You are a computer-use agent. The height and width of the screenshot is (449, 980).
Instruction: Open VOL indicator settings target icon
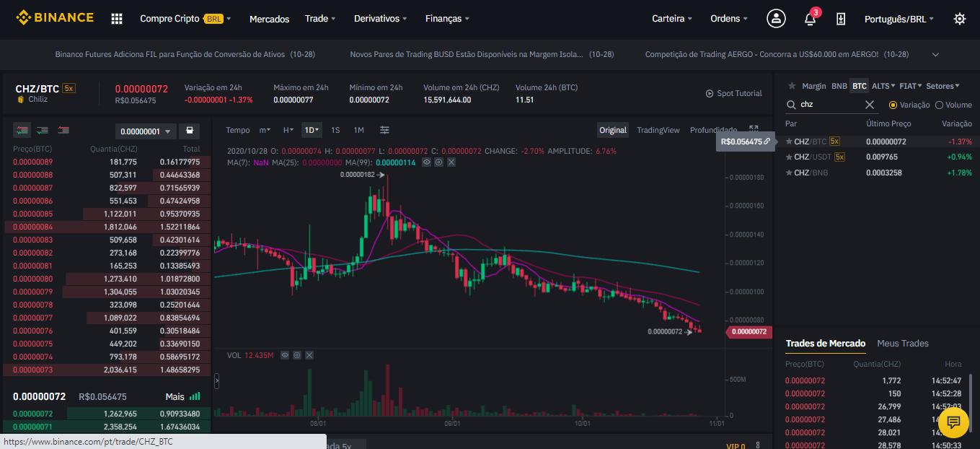pos(297,355)
